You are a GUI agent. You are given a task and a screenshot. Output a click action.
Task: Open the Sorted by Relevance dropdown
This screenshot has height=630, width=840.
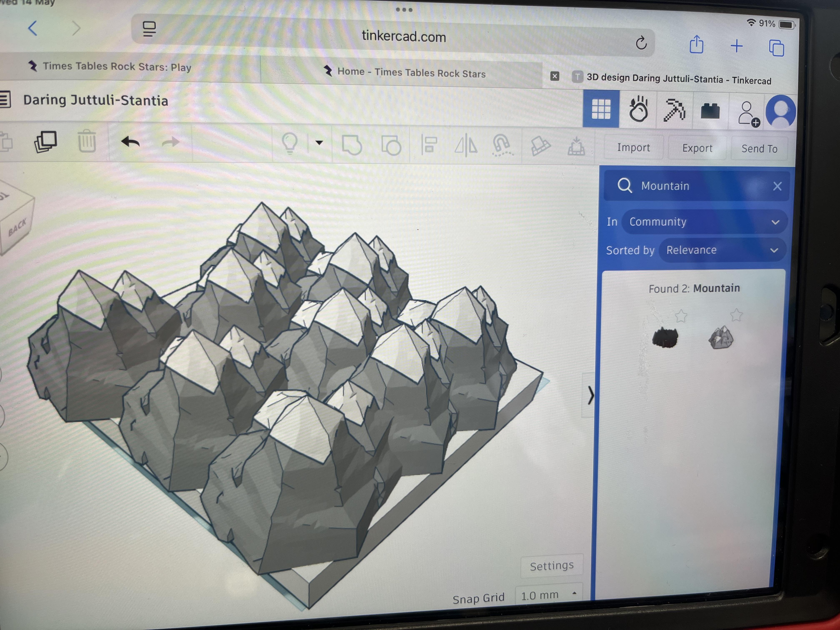click(x=722, y=250)
